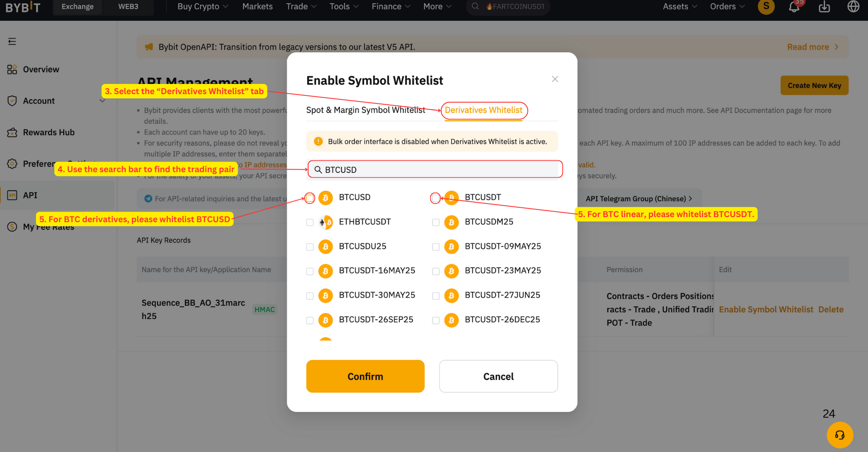Check the BTCUSDT-09MAY25 checkbox
The height and width of the screenshot is (452, 868).
tap(435, 247)
